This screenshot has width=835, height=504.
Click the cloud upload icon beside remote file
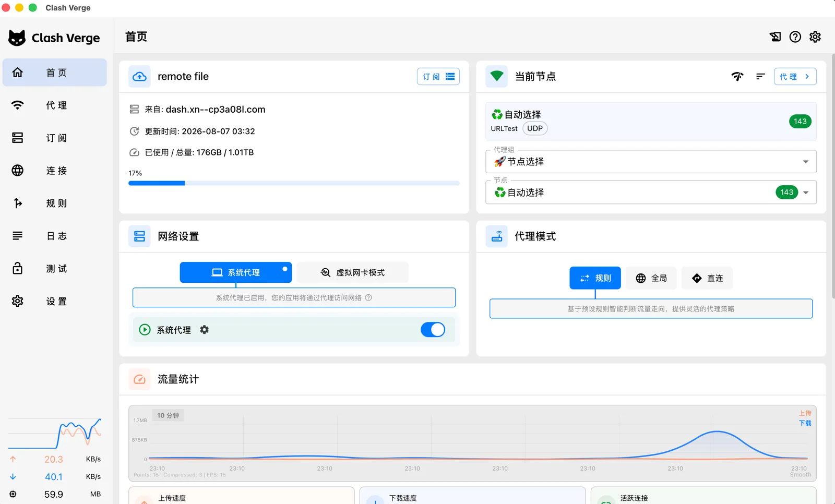(x=139, y=76)
